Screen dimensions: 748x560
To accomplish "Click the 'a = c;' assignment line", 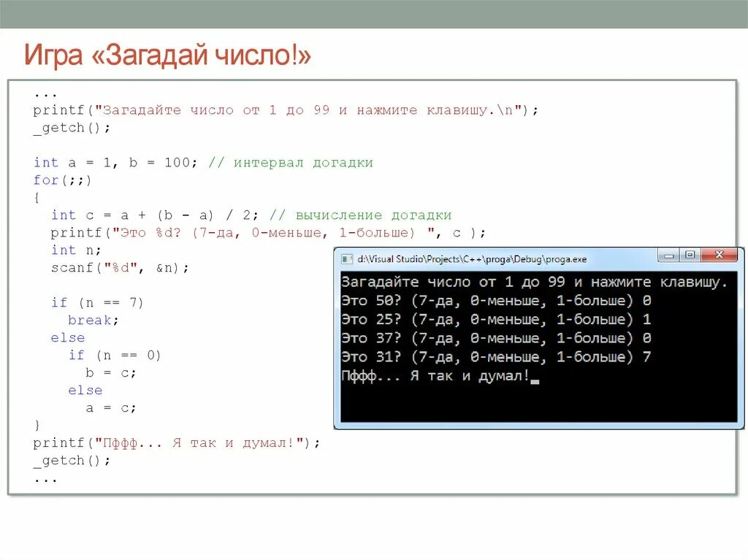I will click(111, 408).
